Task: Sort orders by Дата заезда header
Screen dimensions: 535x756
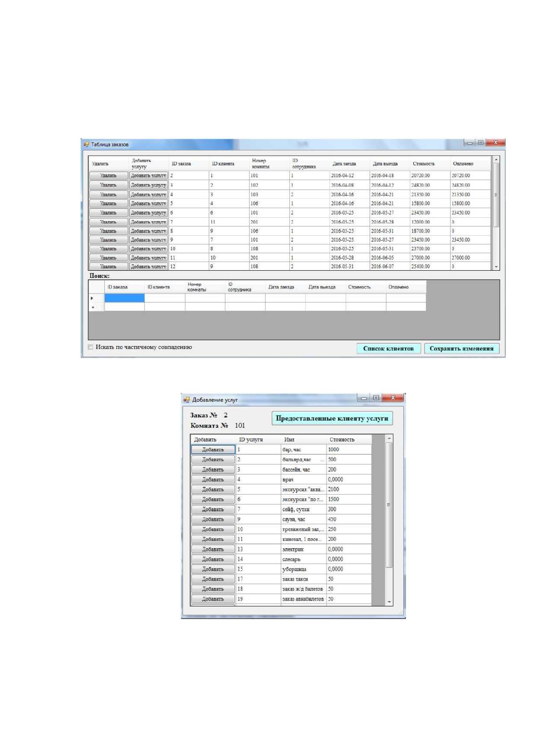Action: click(x=344, y=164)
